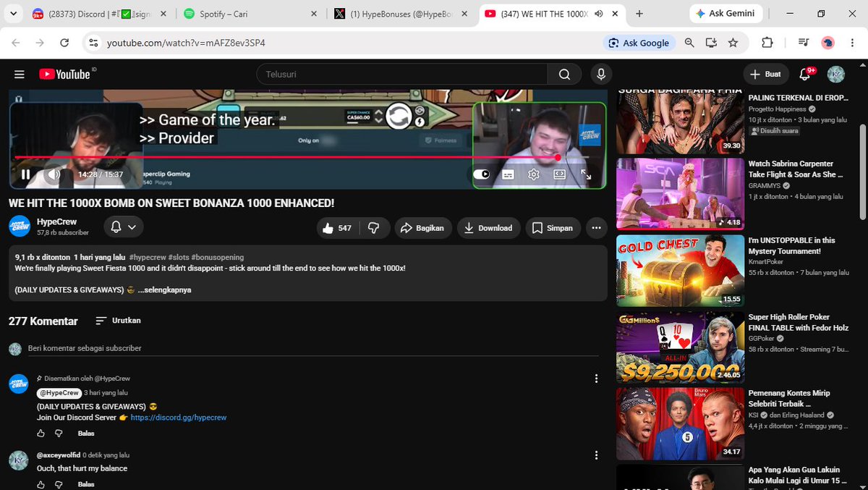Click the search magnifier button

tap(564, 74)
